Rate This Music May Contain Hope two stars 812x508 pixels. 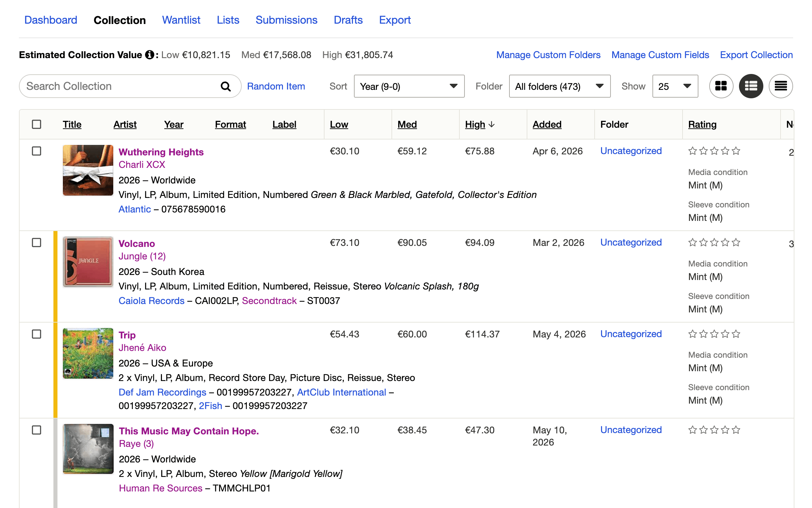703,430
